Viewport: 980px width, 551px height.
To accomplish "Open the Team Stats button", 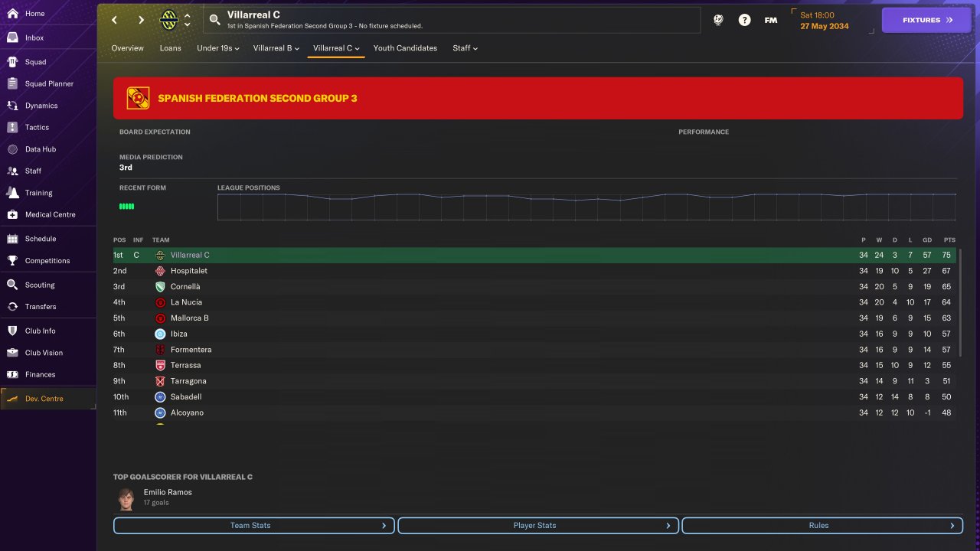I will point(253,526).
